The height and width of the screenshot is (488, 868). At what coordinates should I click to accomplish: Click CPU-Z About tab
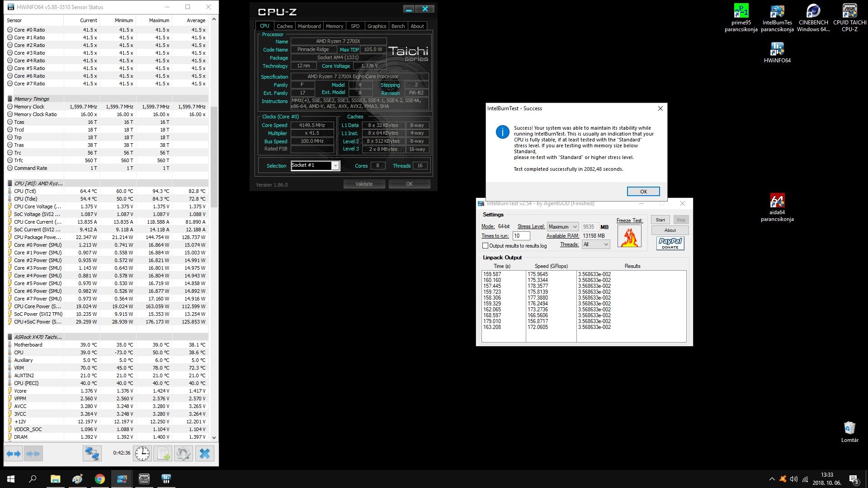click(x=417, y=26)
